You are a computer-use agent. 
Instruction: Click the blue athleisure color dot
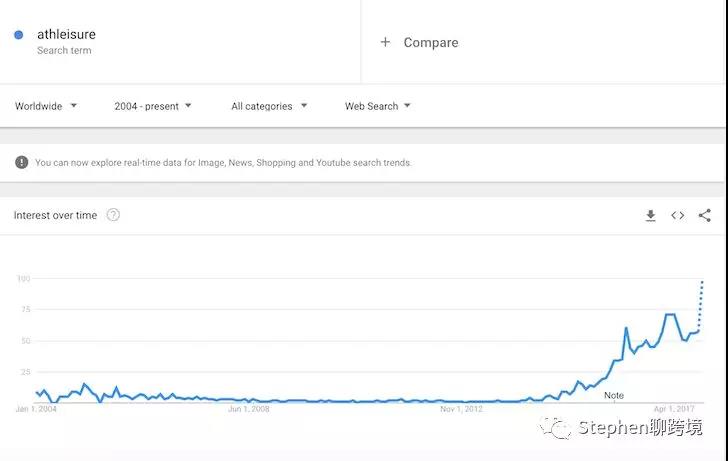click(19, 35)
